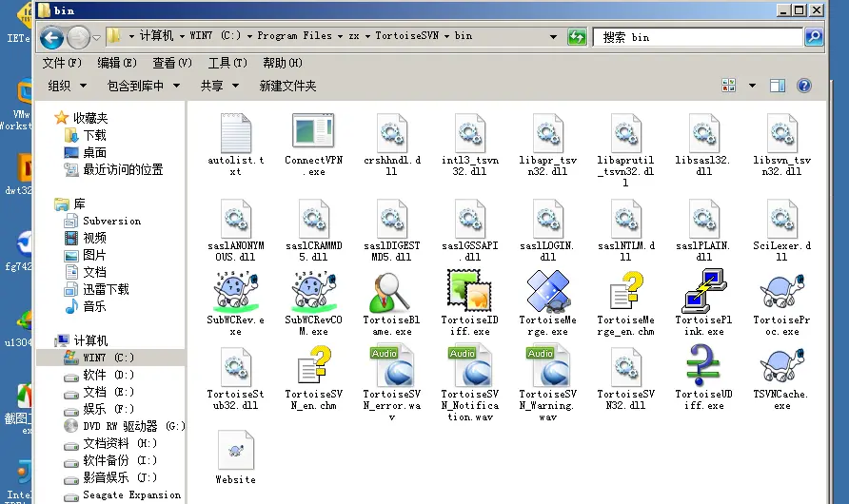Open the address bar history dropdown
This screenshot has width=849, height=504.
(x=553, y=37)
